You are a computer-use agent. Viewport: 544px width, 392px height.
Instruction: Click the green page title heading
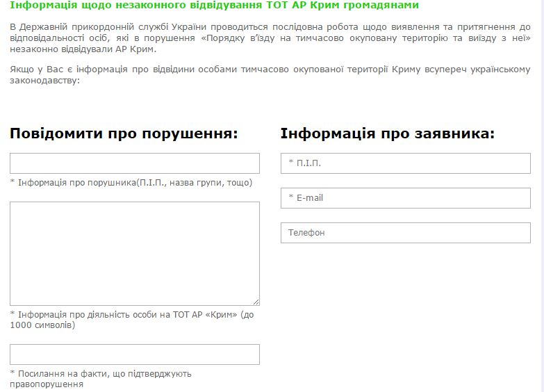(x=214, y=6)
